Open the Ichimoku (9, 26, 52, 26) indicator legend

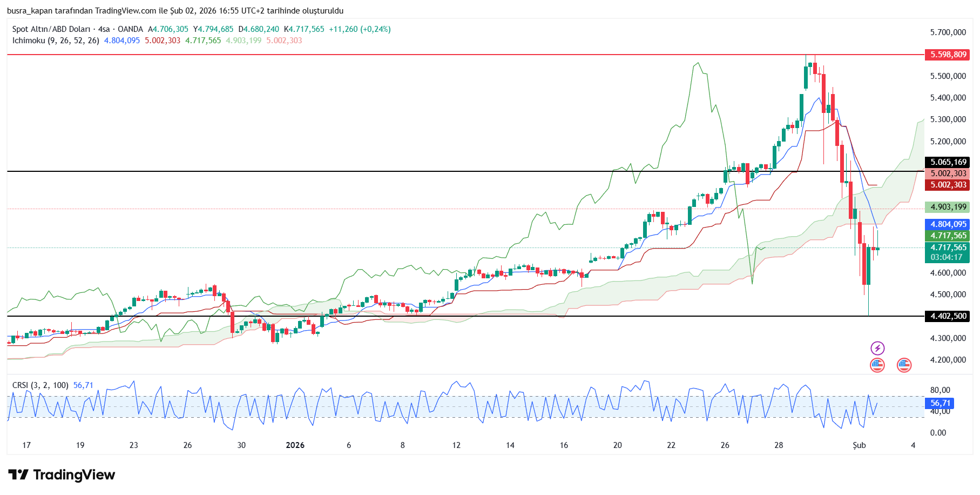(56, 41)
